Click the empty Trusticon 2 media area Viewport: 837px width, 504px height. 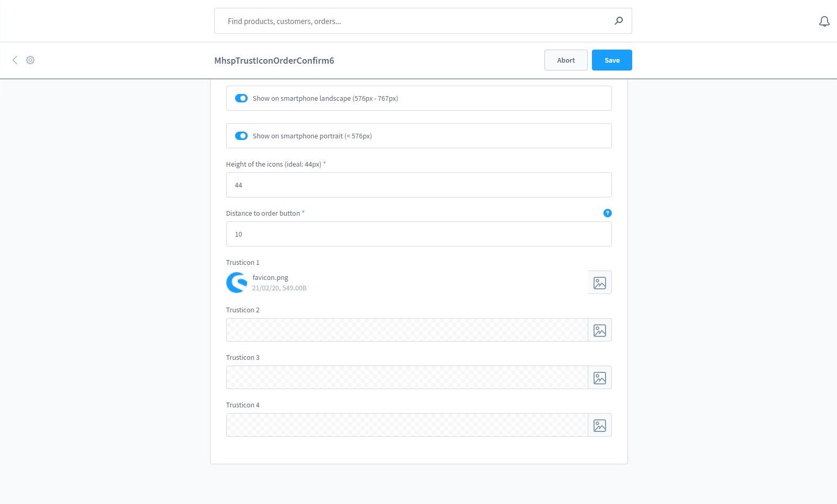[x=407, y=330]
